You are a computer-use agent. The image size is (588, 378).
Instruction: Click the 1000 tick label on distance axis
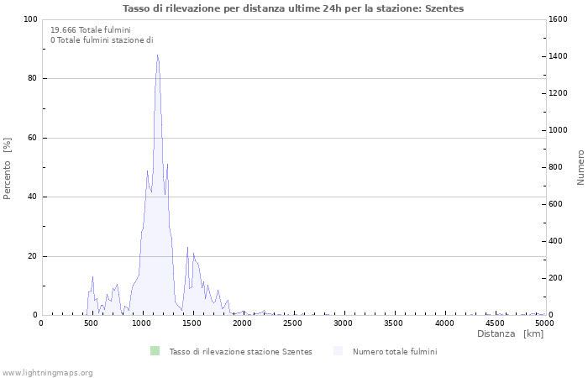coord(141,323)
